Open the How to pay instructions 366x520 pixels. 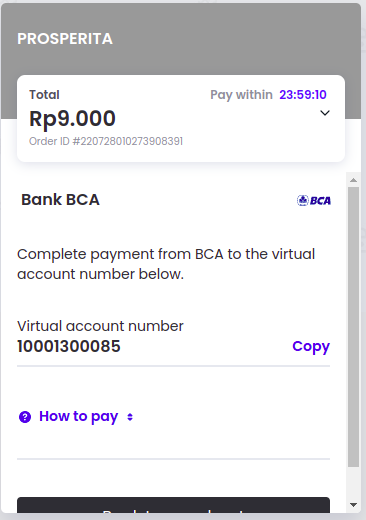tap(79, 417)
